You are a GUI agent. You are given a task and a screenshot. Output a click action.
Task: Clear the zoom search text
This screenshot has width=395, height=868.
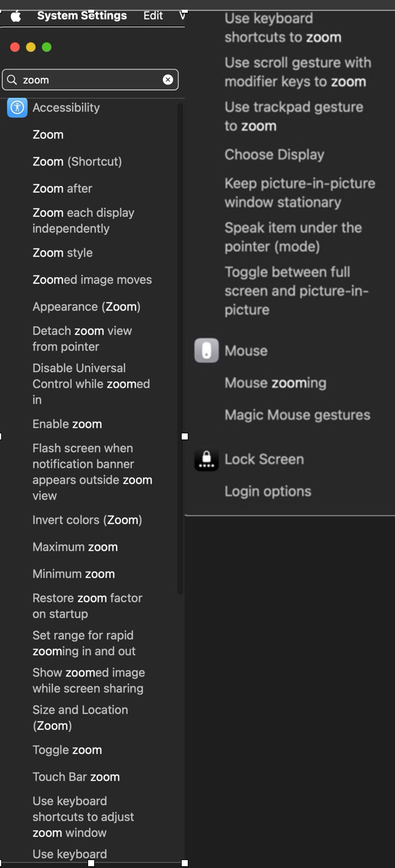(x=168, y=80)
